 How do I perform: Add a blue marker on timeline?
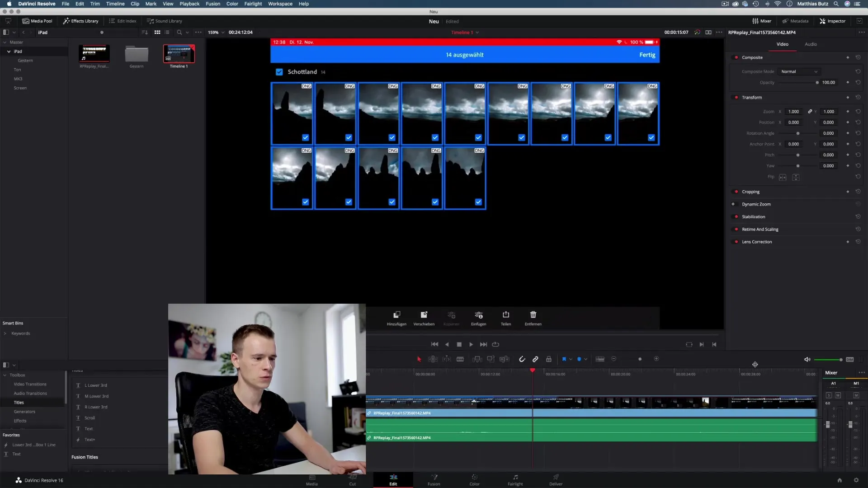coord(579,359)
